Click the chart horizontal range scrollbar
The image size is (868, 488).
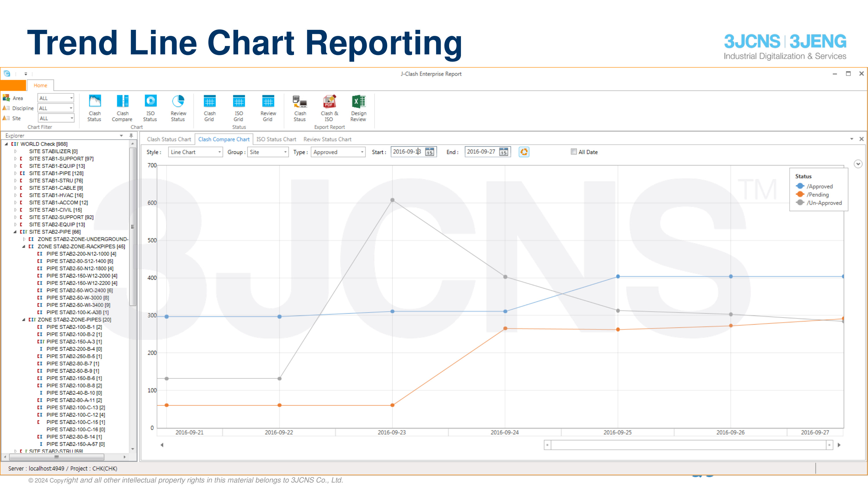pyautogui.click(x=688, y=445)
